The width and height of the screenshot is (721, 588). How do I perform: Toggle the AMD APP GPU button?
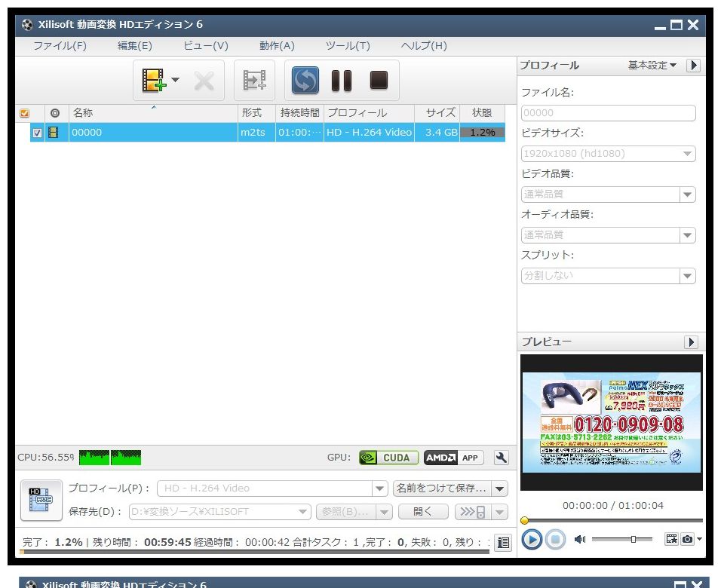click(x=453, y=458)
